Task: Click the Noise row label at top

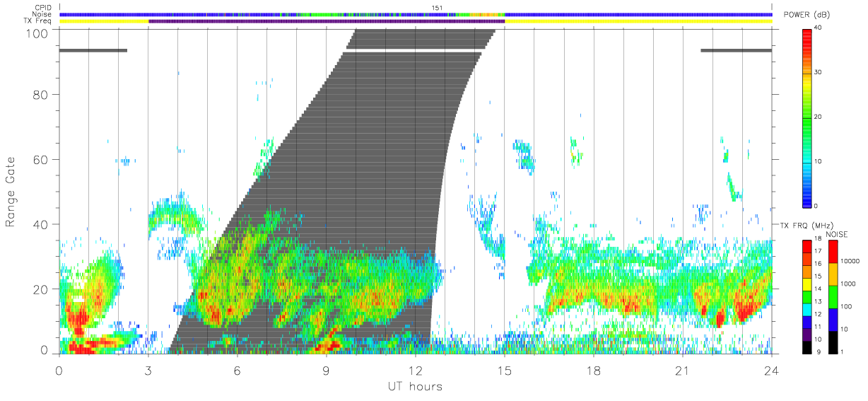Action: click(x=42, y=14)
